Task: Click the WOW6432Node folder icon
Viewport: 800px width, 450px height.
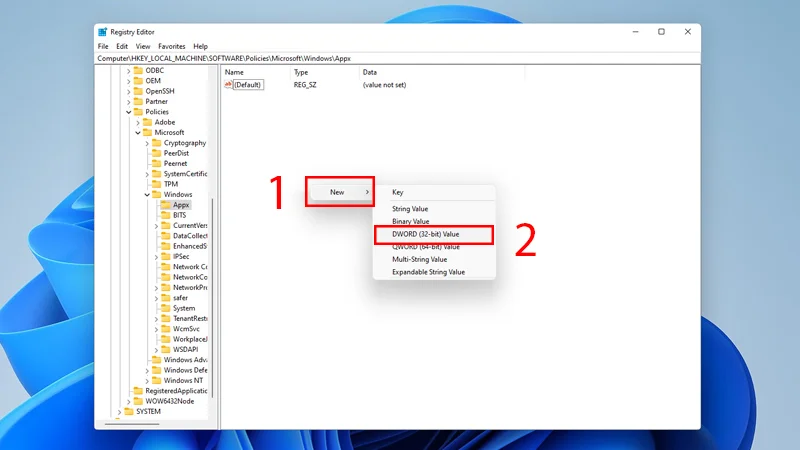Action: pyautogui.click(x=138, y=401)
